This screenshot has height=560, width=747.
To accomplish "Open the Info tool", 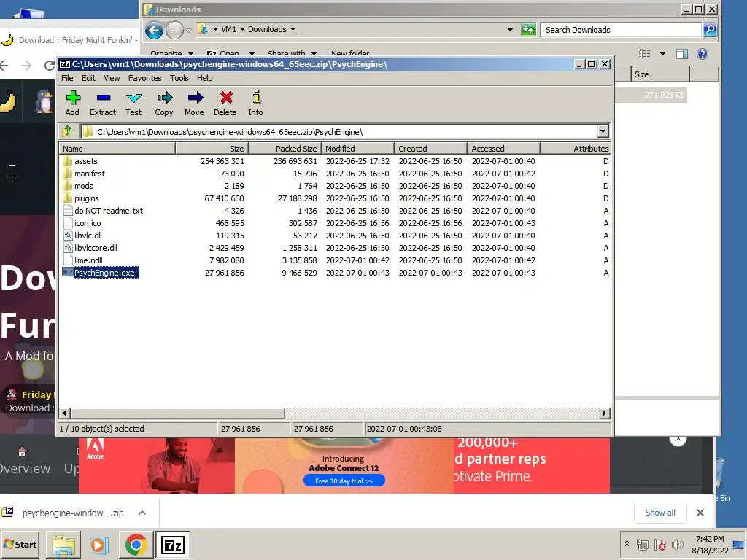I will click(256, 97).
